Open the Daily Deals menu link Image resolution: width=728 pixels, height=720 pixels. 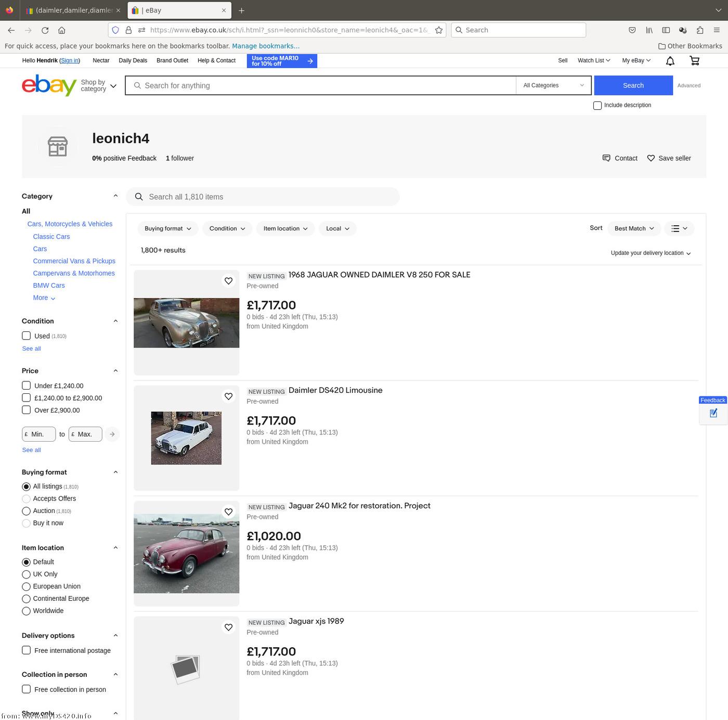[133, 60]
